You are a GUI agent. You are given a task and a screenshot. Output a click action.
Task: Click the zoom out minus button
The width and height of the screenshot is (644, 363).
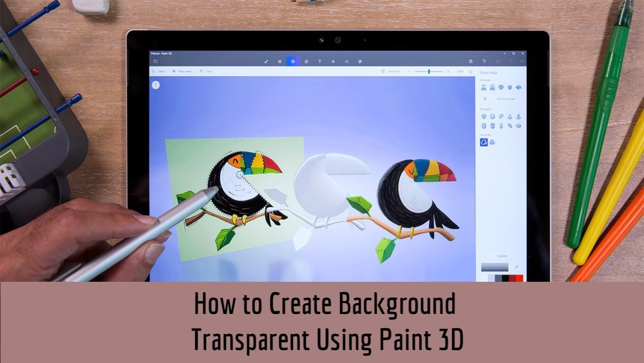[x=410, y=72]
